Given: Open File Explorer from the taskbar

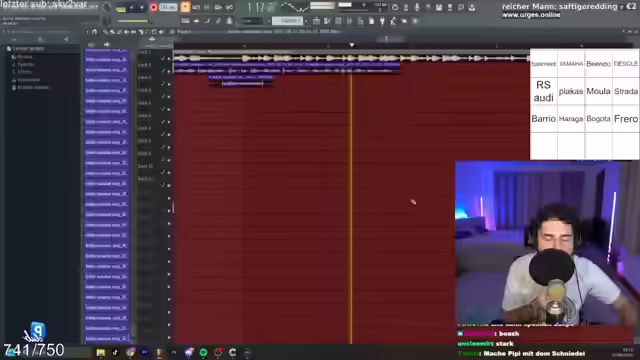Looking at the screenshot, I should point(100,352).
